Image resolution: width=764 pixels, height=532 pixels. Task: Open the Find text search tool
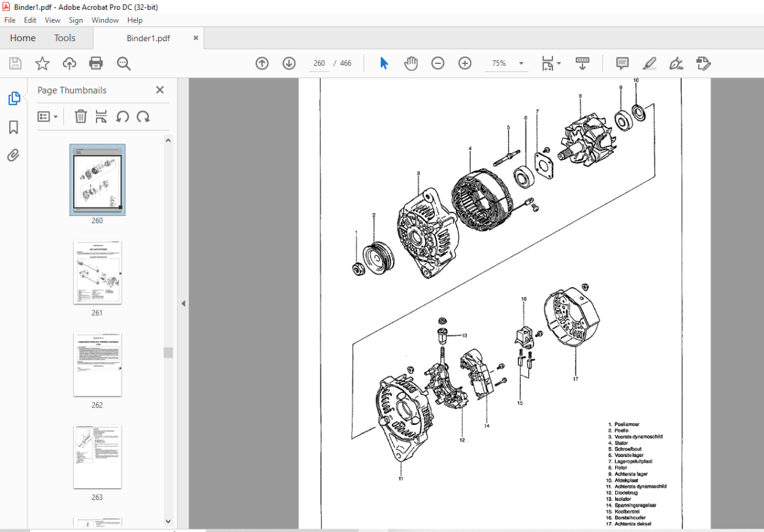pos(123,63)
